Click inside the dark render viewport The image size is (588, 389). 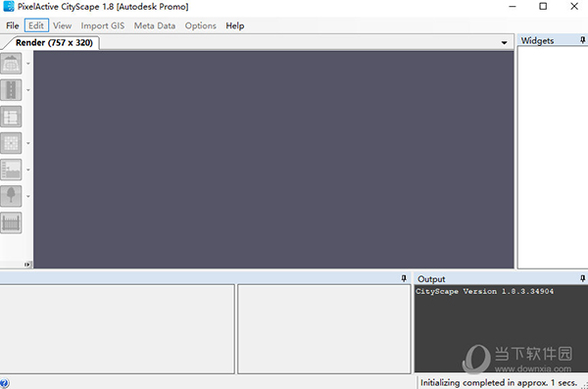(x=273, y=160)
